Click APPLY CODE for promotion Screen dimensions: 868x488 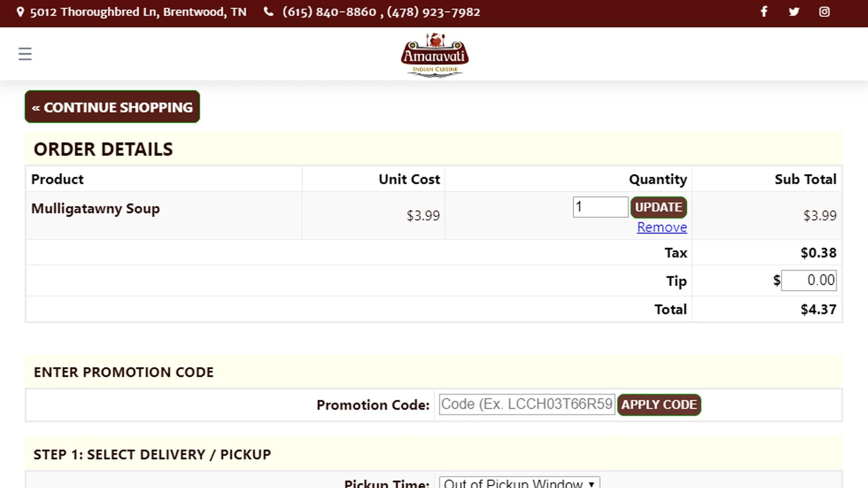coord(659,405)
